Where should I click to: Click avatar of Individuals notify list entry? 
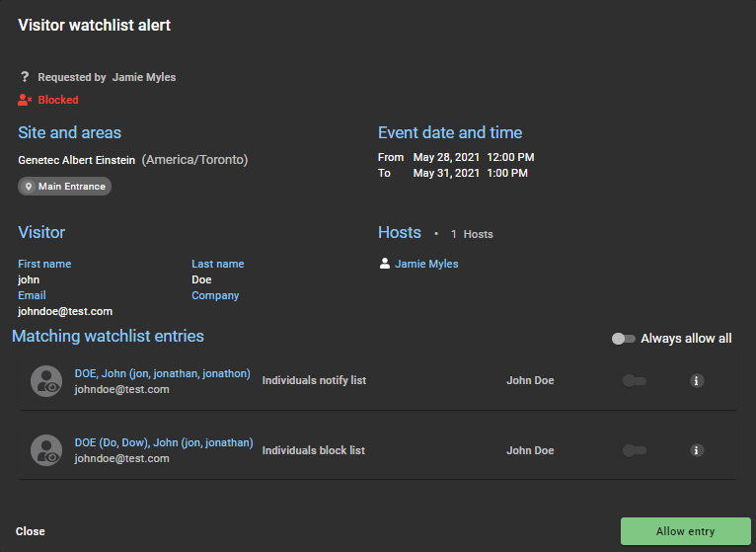pyautogui.click(x=46, y=381)
